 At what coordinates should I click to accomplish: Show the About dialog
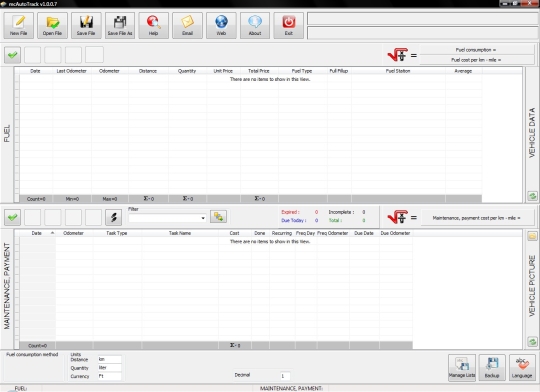coord(255,25)
